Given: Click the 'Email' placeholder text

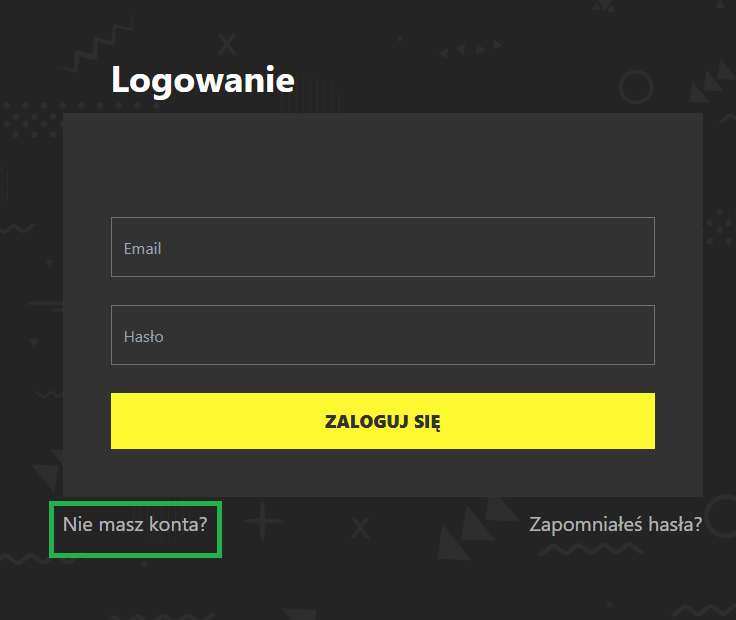Looking at the screenshot, I should point(142,248).
